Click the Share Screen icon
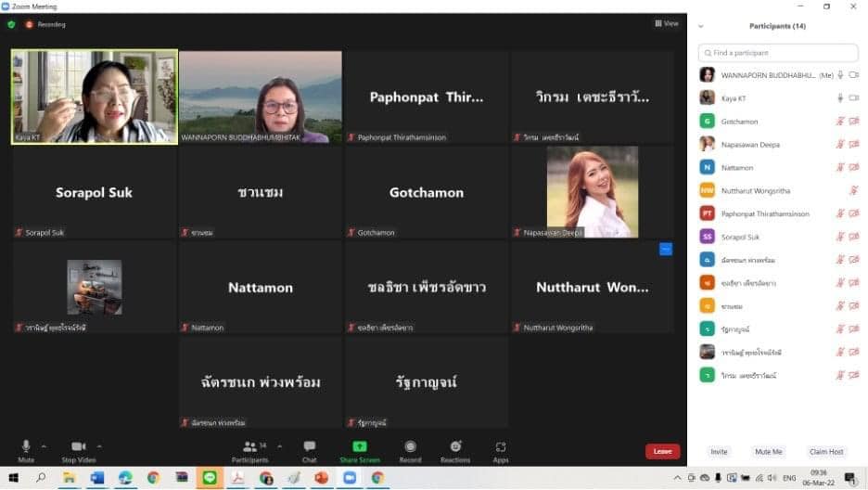The image size is (868, 490). [x=359, y=446]
